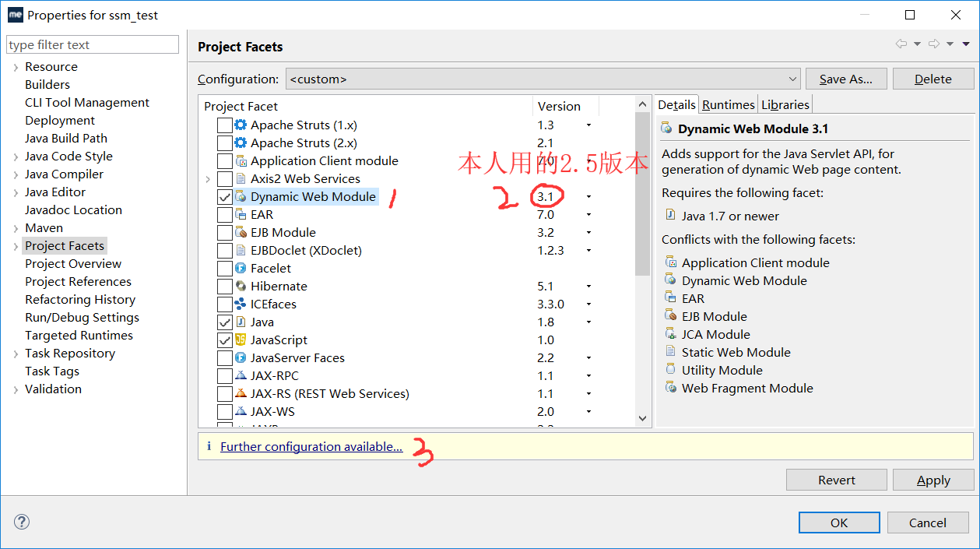Screen dimensions: 980x549
Task: Click the EJBDoclet (XDoclet) document icon
Action: click(241, 250)
